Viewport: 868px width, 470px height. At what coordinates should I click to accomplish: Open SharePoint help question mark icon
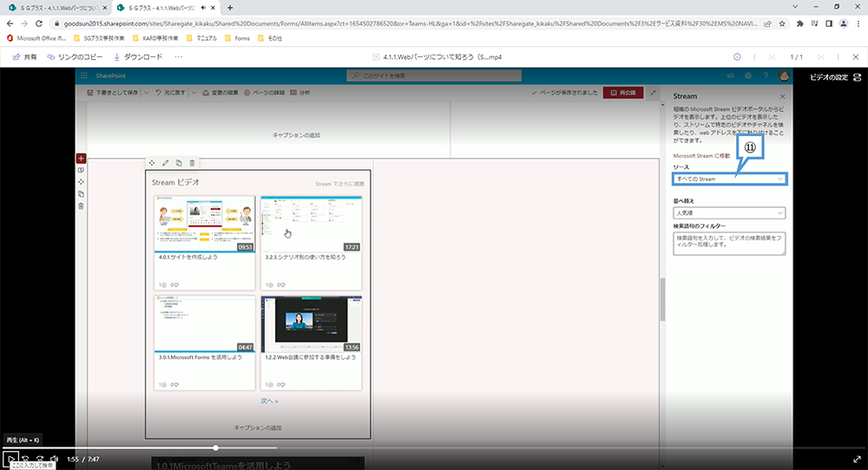(x=766, y=75)
